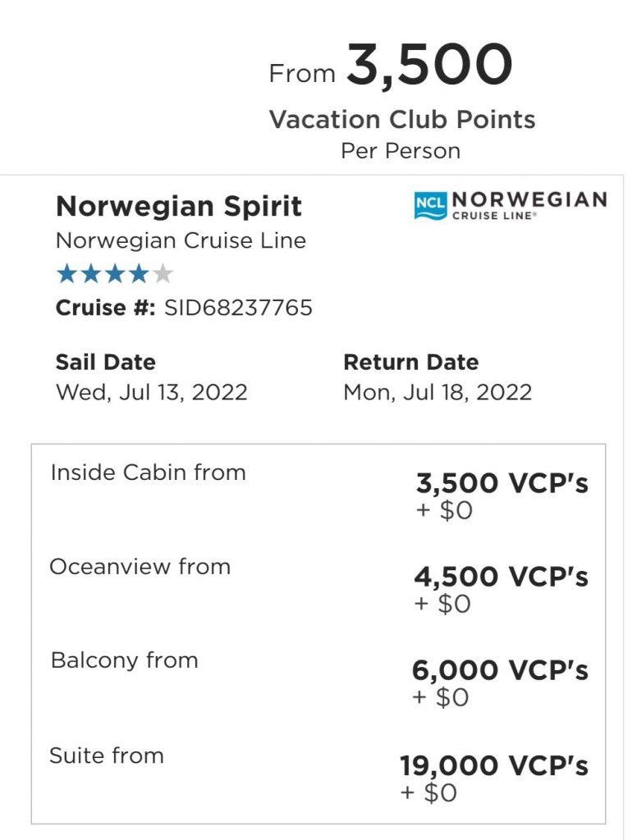
Task: Open the Norwegian Spirit ship title
Action: pyautogui.click(x=179, y=206)
